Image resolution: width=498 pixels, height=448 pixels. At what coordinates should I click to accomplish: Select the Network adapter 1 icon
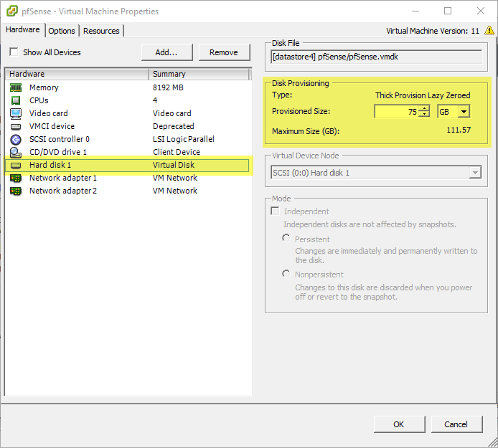(16, 178)
